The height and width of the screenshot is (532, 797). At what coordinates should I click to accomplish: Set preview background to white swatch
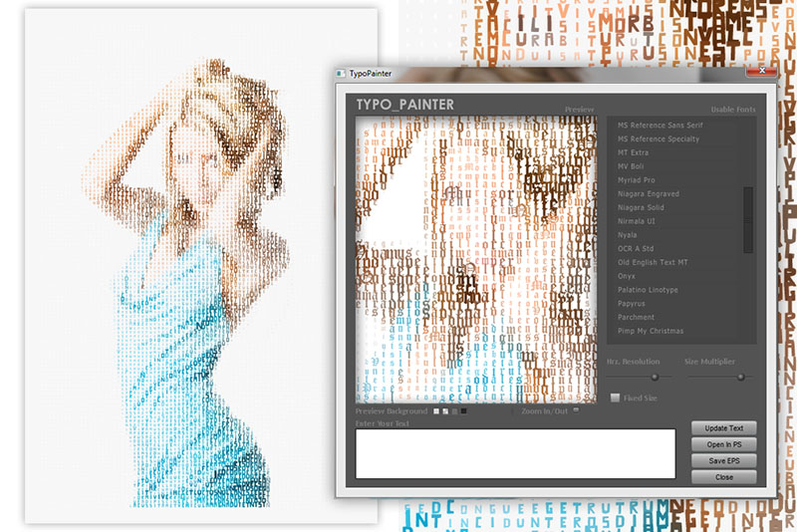pyautogui.click(x=436, y=410)
